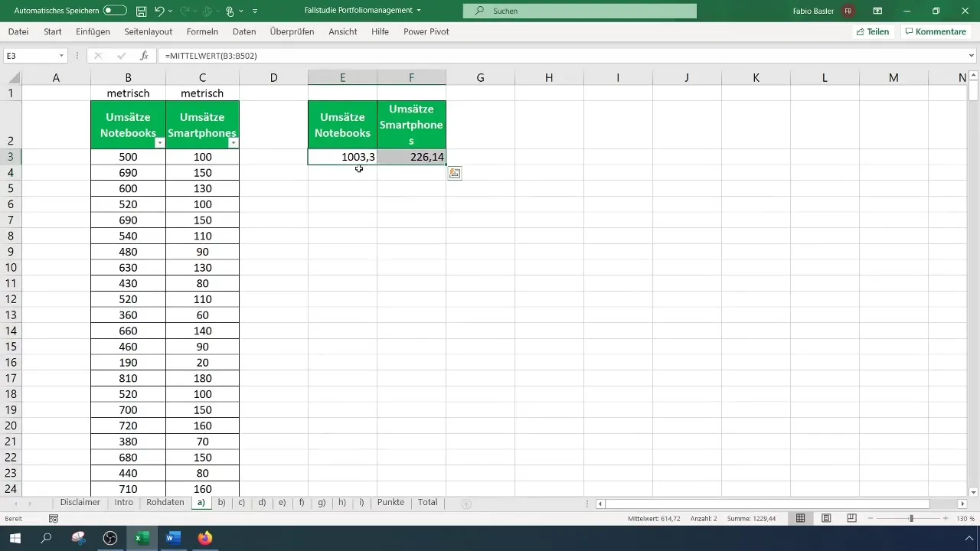Screen dimensions: 980x551
Task: Open Firefox from the taskbar
Action: 204,538
